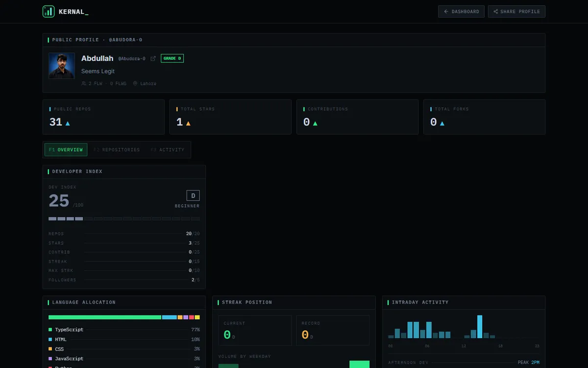The width and height of the screenshot is (588, 368).
Task: Click the 'Lahore' location text
Action: click(148, 83)
